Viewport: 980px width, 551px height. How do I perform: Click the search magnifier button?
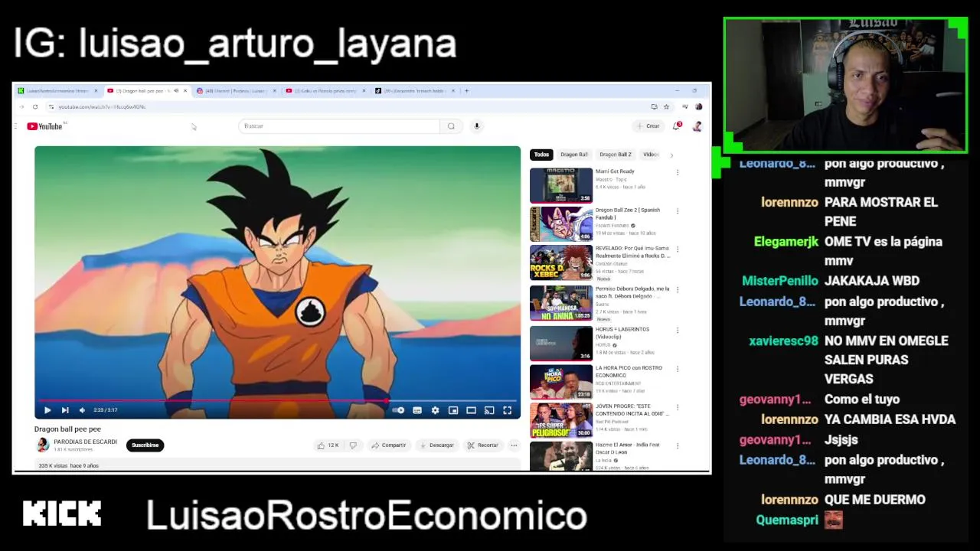451,126
